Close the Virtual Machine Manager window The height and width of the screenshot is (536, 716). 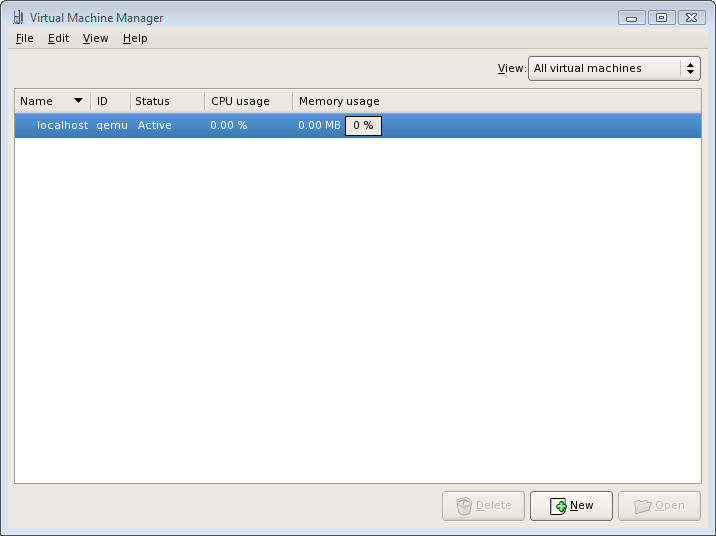coord(691,17)
